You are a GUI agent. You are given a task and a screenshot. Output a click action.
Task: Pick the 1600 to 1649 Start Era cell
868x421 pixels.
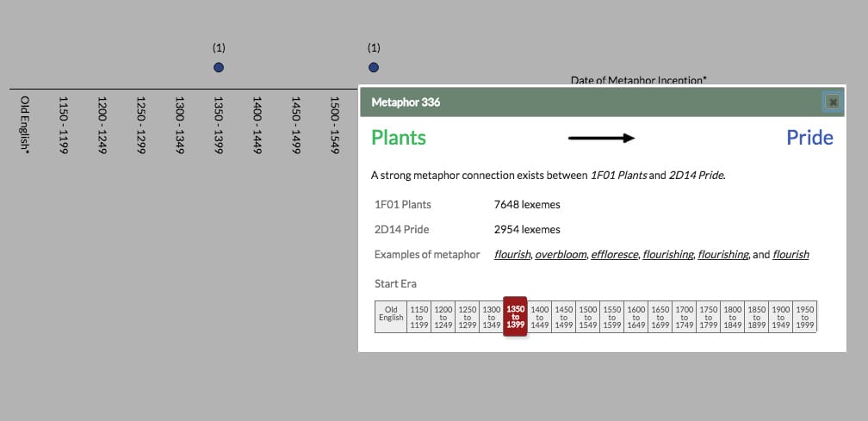point(636,317)
